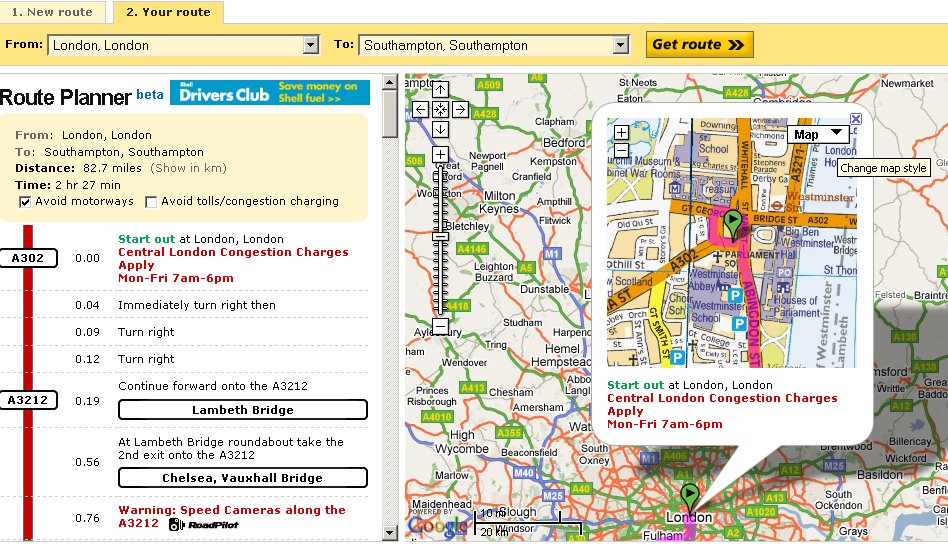Close the start location popup
This screenshot has height=544, width=948.
(x=855, y=119)
